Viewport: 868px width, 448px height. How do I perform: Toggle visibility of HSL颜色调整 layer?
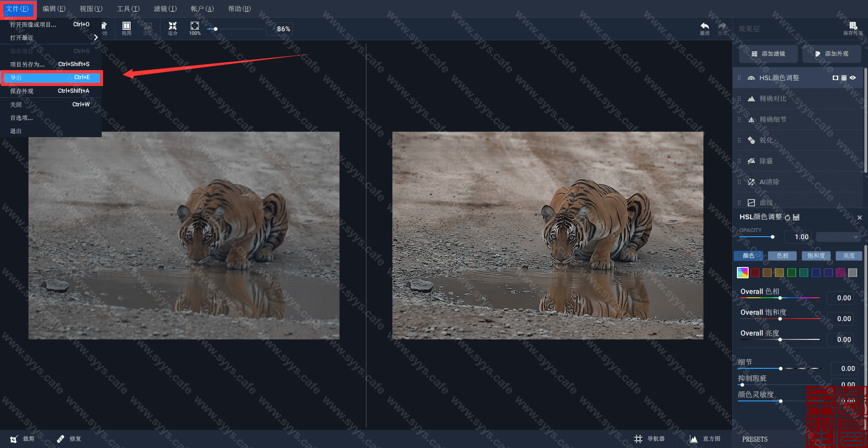pos(853,78)
